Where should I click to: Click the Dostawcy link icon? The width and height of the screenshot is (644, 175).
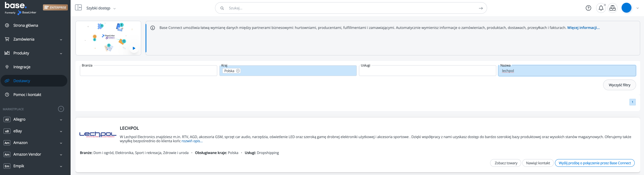click(x=7, y=81)
